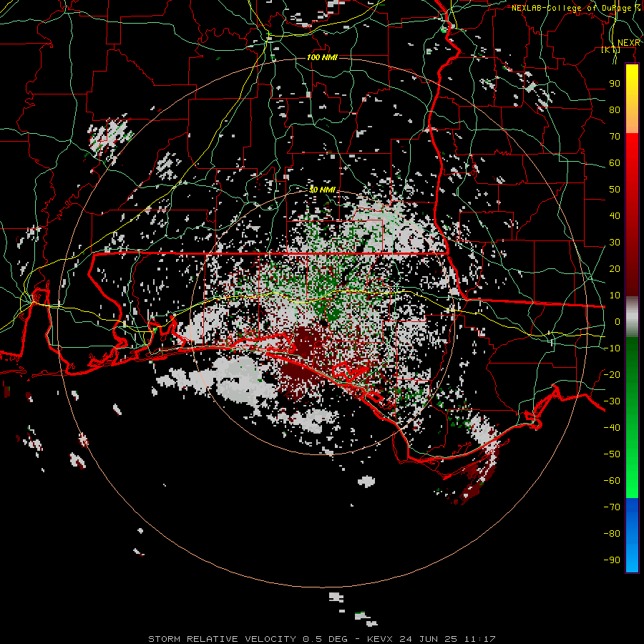Click the KT units label above color bar
Image resolution: width=644 pixels, height=644 pixels.
point(611,50)
